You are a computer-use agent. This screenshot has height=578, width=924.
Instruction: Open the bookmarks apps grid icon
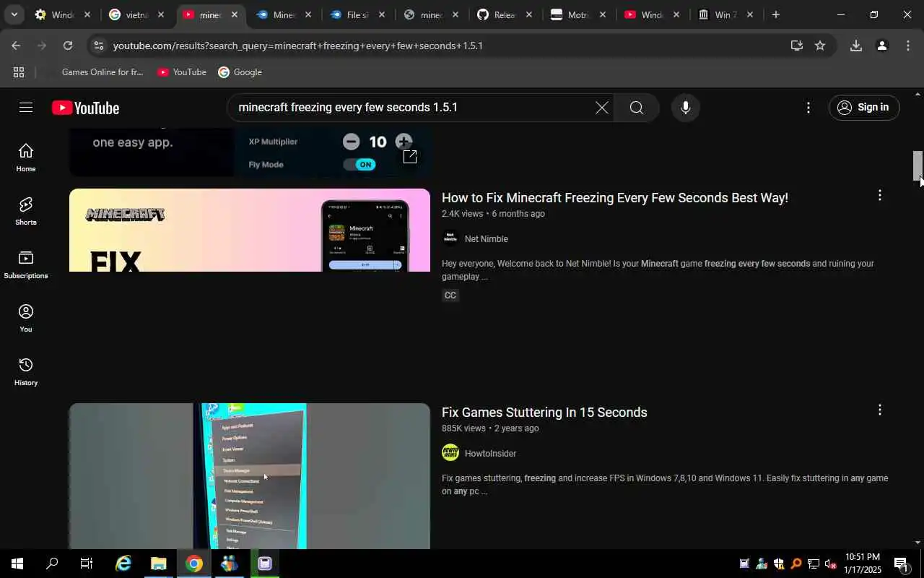click(19, 72)
